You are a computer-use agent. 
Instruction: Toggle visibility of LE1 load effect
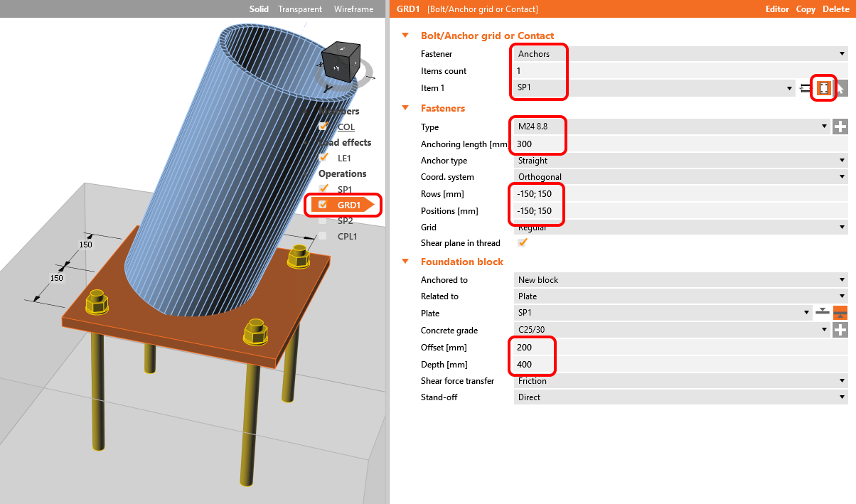pyautogui.click(x=323, y=158)
